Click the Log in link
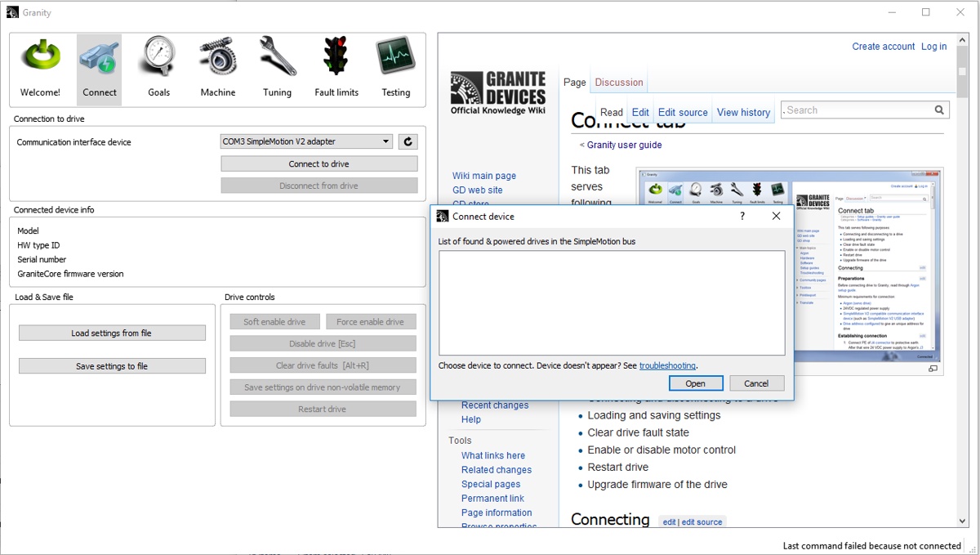 pos(933,46)
